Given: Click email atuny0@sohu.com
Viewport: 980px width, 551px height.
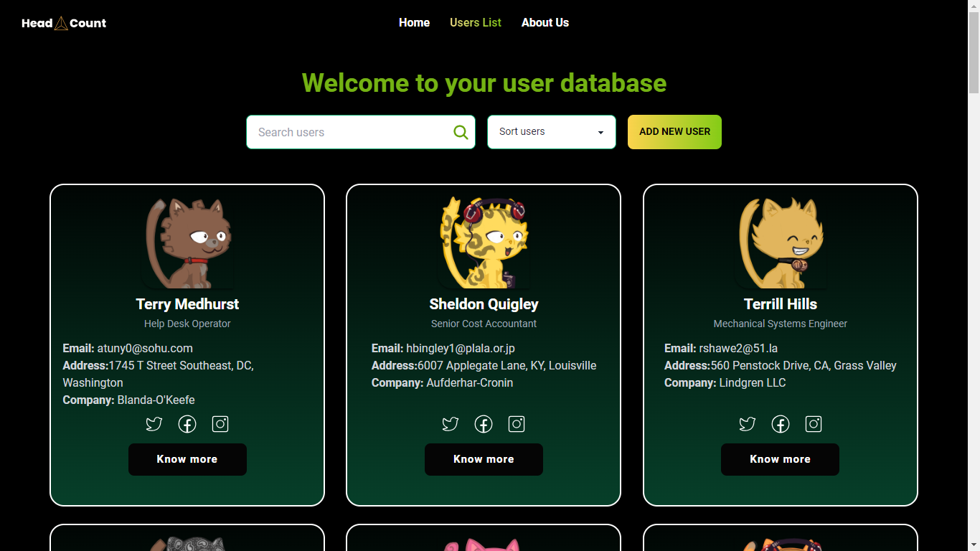Looking at the screenshot, I should point(145,348).
